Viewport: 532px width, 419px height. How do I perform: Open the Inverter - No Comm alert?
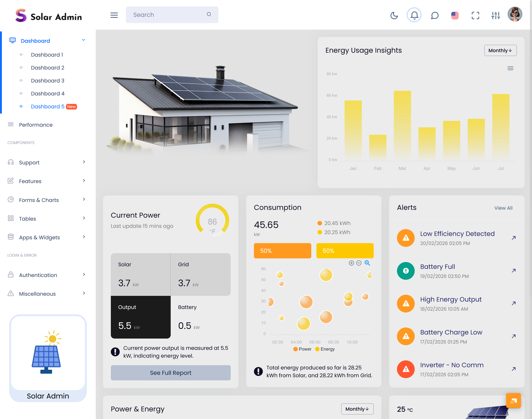pos(452,365)
